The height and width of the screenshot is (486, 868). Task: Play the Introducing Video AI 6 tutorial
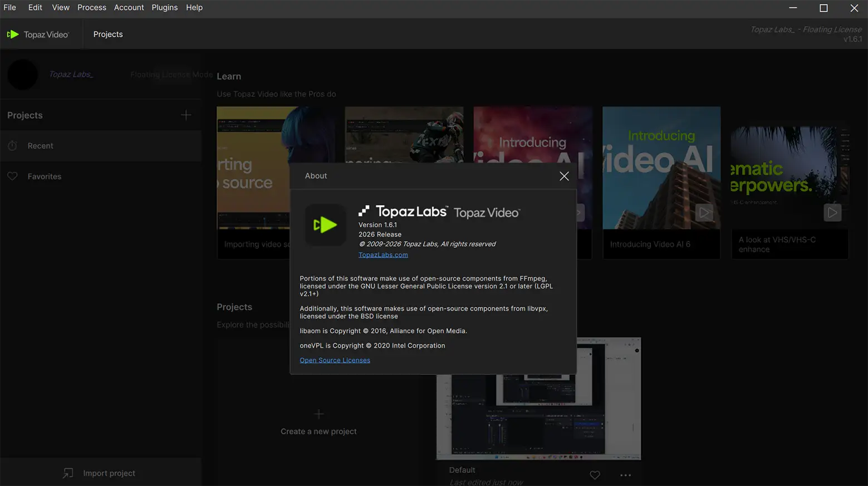(704, 213)
